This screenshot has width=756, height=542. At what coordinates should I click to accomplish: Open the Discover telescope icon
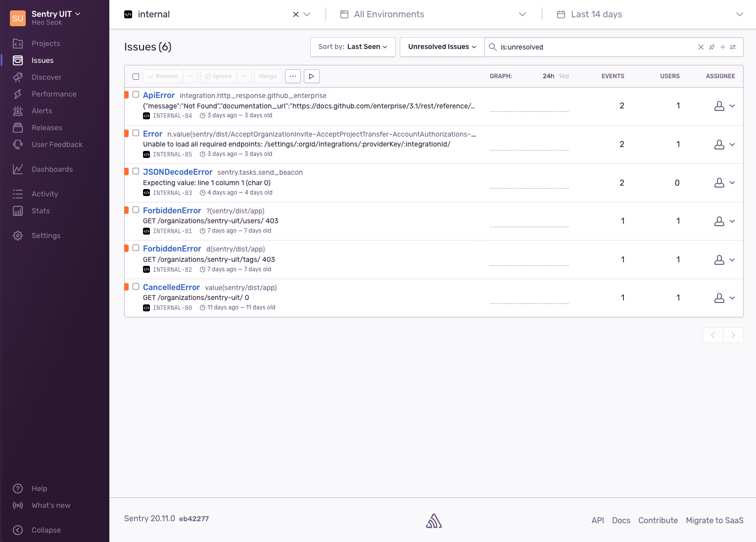[18, 77]
